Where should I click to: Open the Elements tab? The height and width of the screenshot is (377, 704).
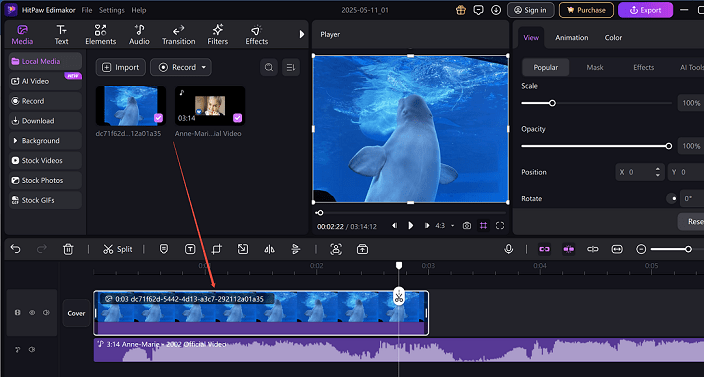pyautogui.click(x=101, y=35)
